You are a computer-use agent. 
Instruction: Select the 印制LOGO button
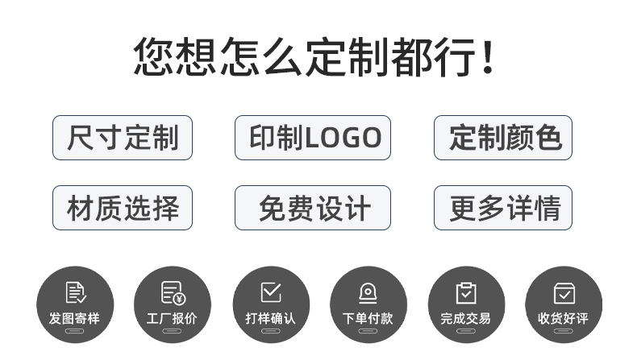tap(313, 138)
